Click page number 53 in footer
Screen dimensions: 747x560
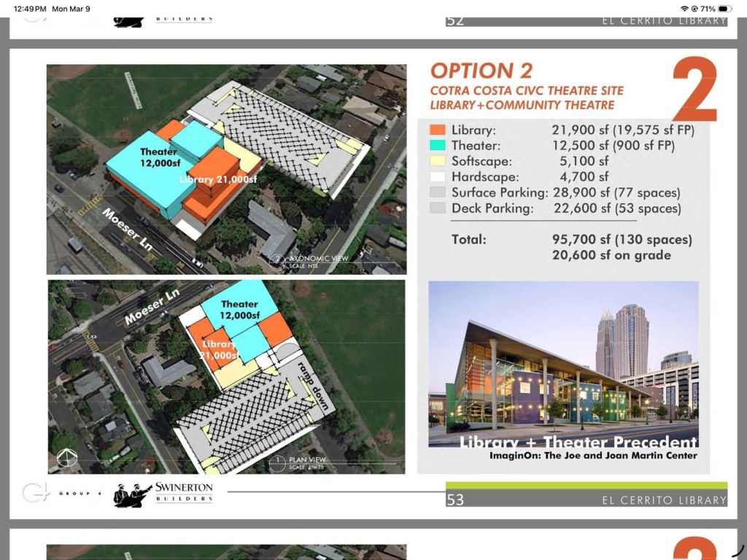(455, 500)
